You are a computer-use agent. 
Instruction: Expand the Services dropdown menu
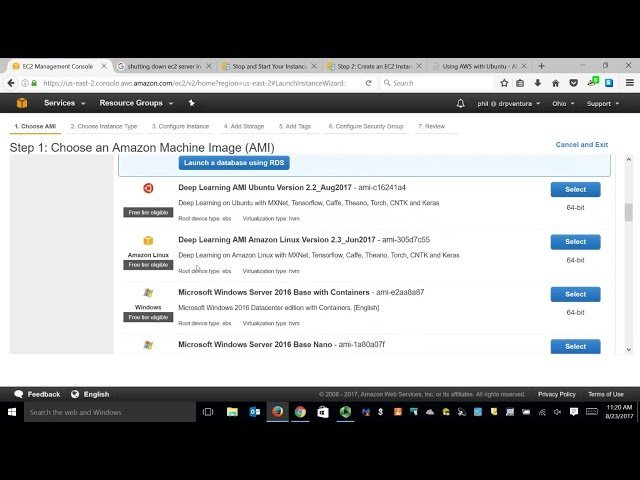tap(64, 103)
